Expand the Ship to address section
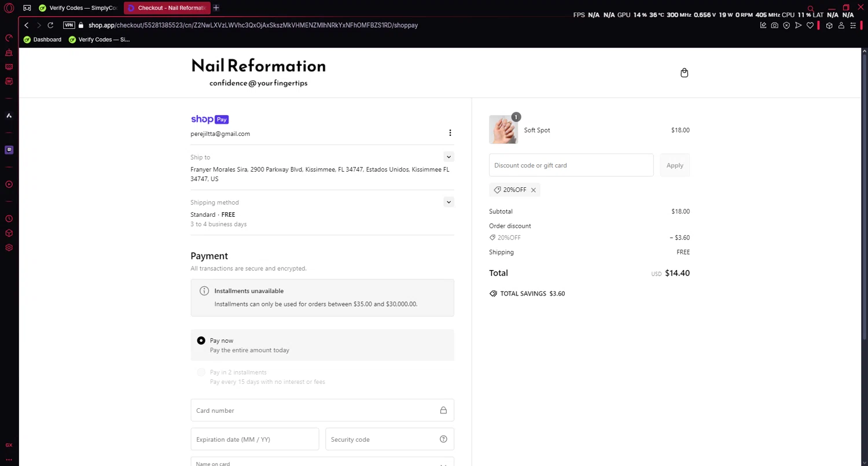Image resolution: width=868 pixels, height=466 pixels. click(x=448, y=157)
